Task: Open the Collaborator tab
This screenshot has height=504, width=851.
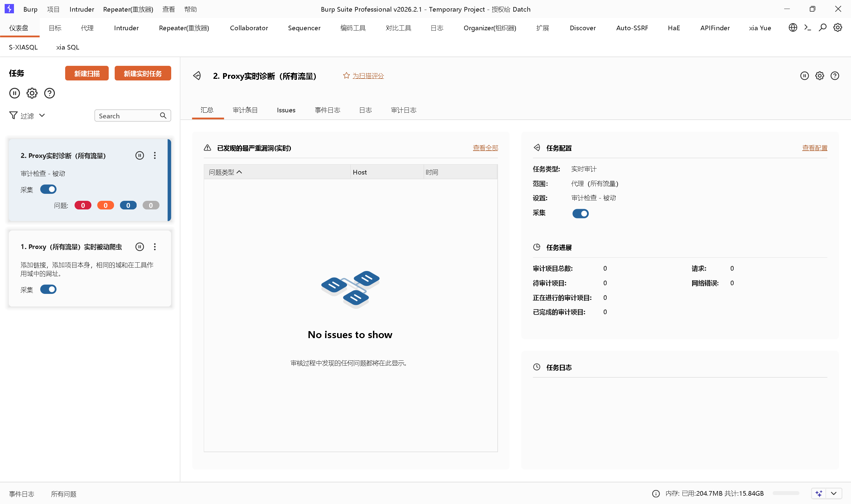Action: point(249,28)
